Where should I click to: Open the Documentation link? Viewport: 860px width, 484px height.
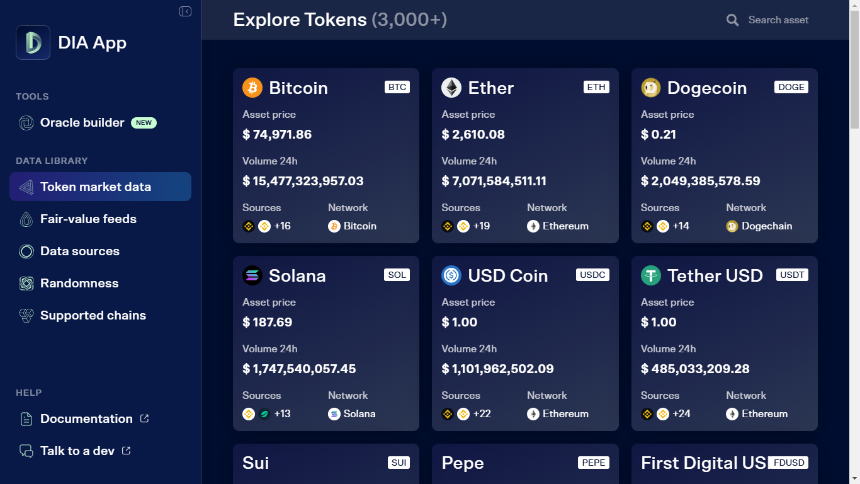click(x=86, y=419)
